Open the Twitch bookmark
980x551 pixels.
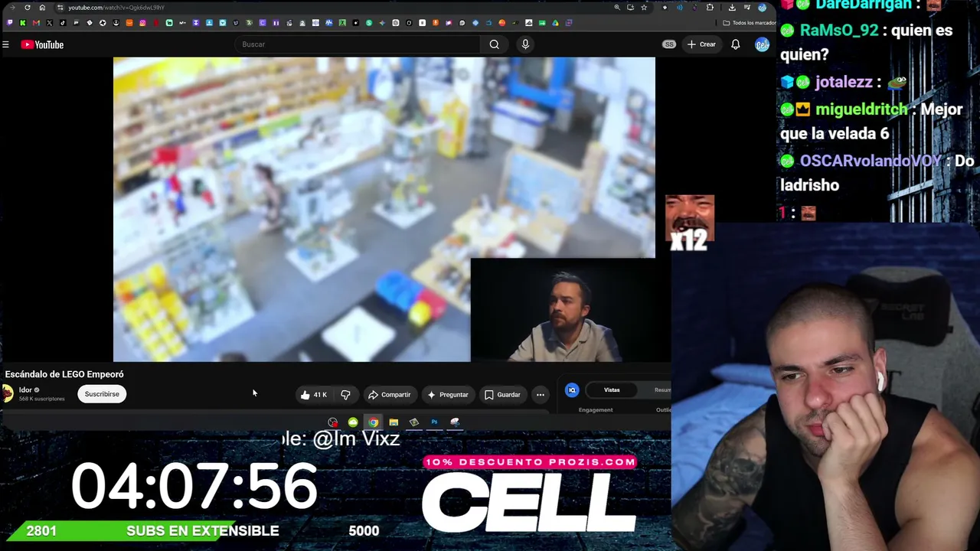[x=10, y=23]
